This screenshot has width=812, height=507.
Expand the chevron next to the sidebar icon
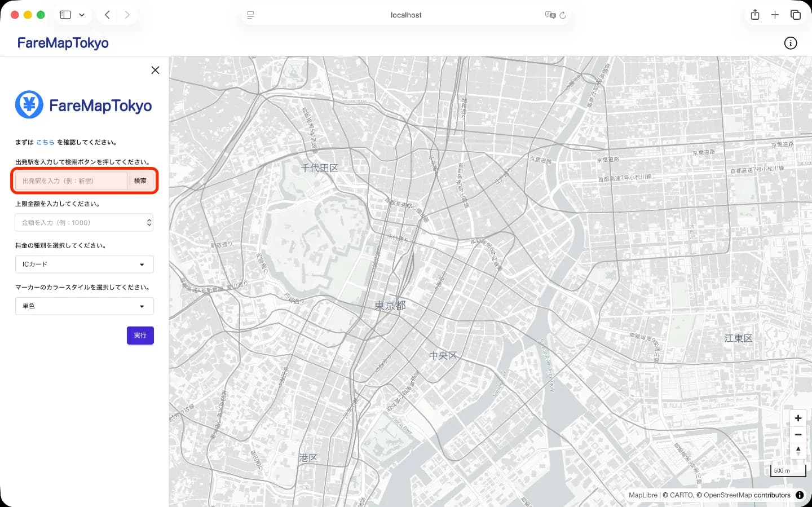[81, 15]
